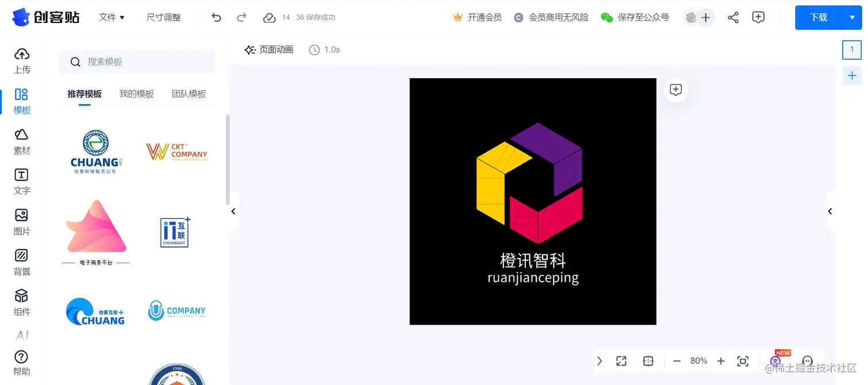The width and height of the screenshot is (868, 385).
Task: Select blue microphone COMPANY template
Action: point(176,311)
